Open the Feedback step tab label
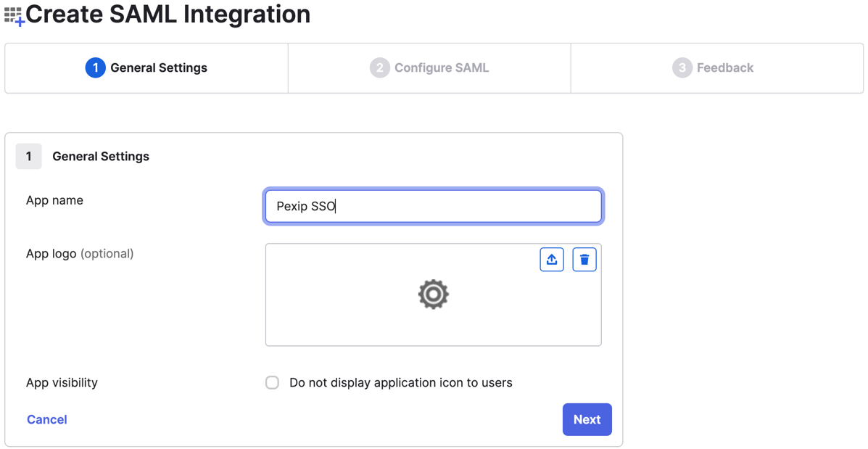The height and width of the screenshot is (449, 868). (725, 68)
